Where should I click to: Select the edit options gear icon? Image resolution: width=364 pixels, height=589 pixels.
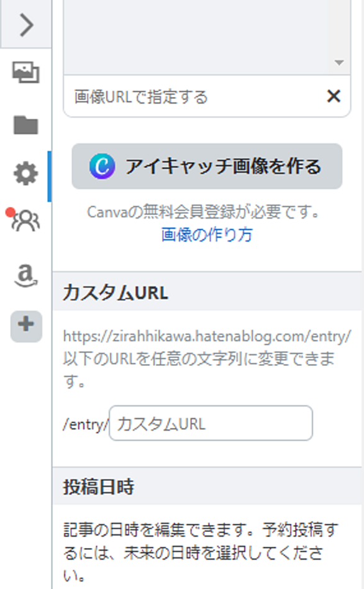pos(26,174)
